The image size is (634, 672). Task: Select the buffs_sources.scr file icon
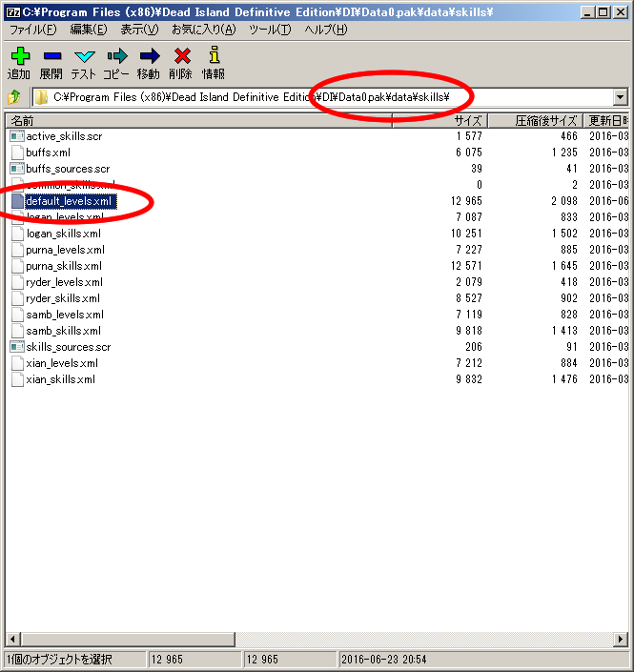click(17, 169)
